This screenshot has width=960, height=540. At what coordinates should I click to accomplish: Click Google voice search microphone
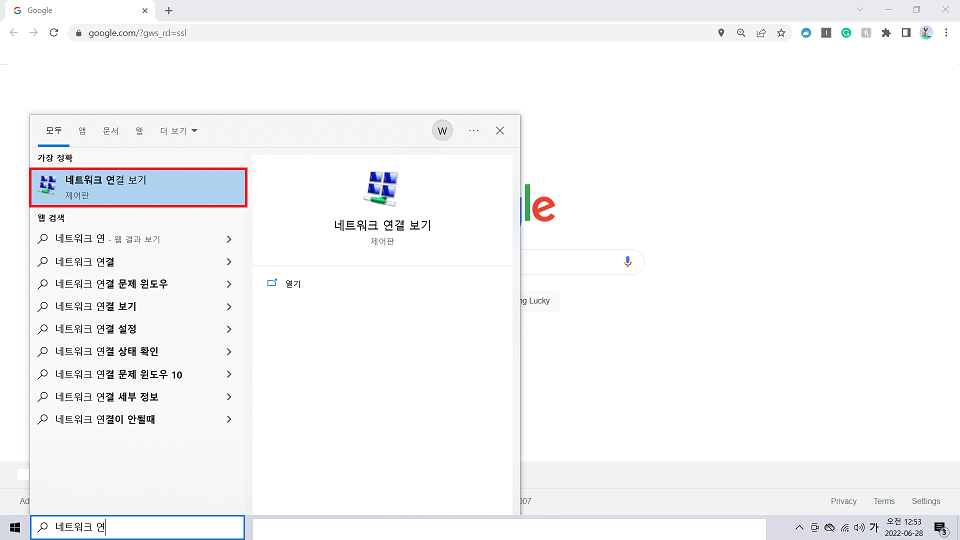tap(628, 262)
